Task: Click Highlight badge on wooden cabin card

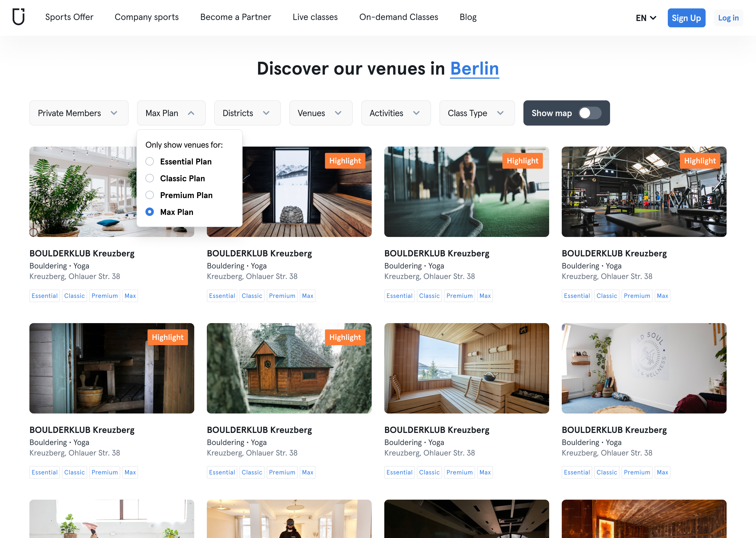Action: click(x=345, y=337)
